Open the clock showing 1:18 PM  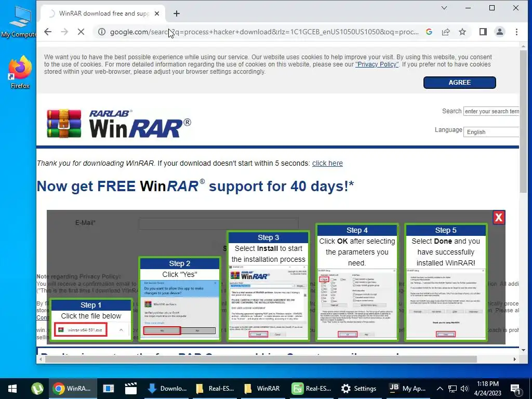(x=487, y=389)
